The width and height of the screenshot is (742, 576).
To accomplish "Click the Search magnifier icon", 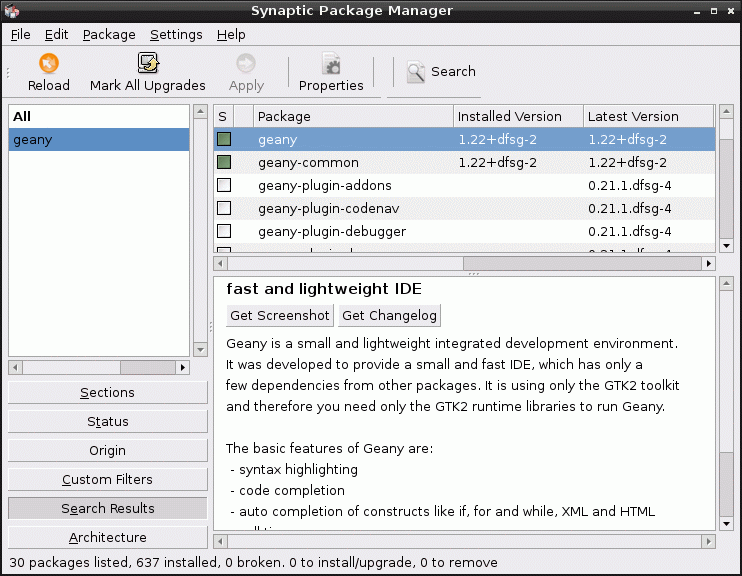I will [x=416, y=72].
